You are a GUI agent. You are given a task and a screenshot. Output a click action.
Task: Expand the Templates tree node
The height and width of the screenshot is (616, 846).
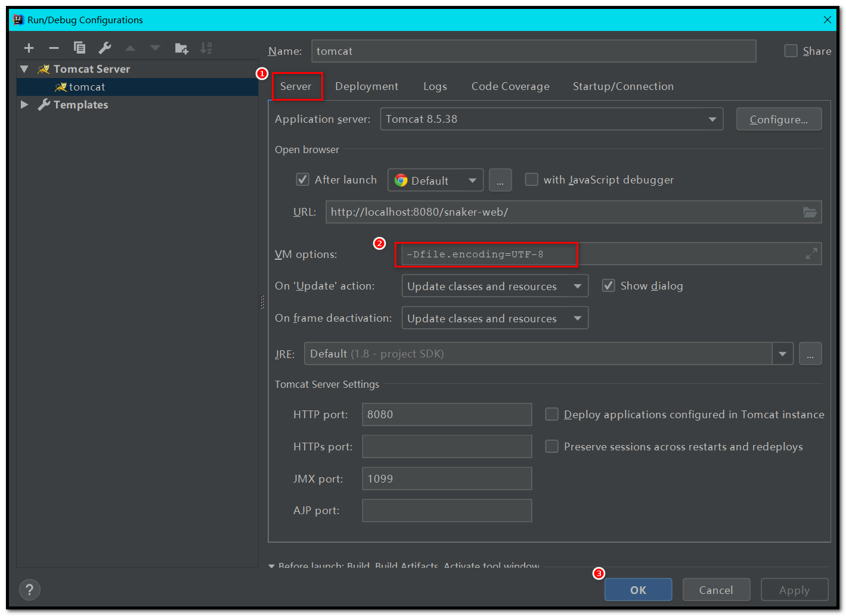pos(24,105)
